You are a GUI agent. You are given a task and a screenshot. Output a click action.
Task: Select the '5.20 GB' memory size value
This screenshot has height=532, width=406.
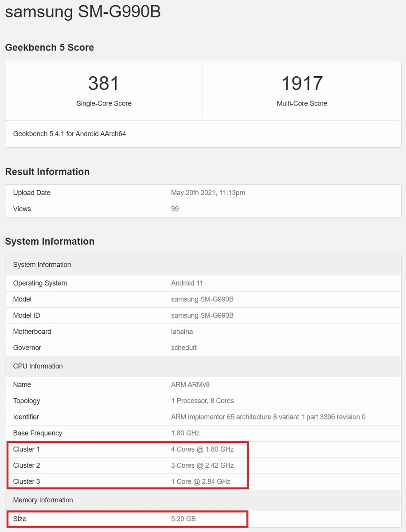pos(183,519)
